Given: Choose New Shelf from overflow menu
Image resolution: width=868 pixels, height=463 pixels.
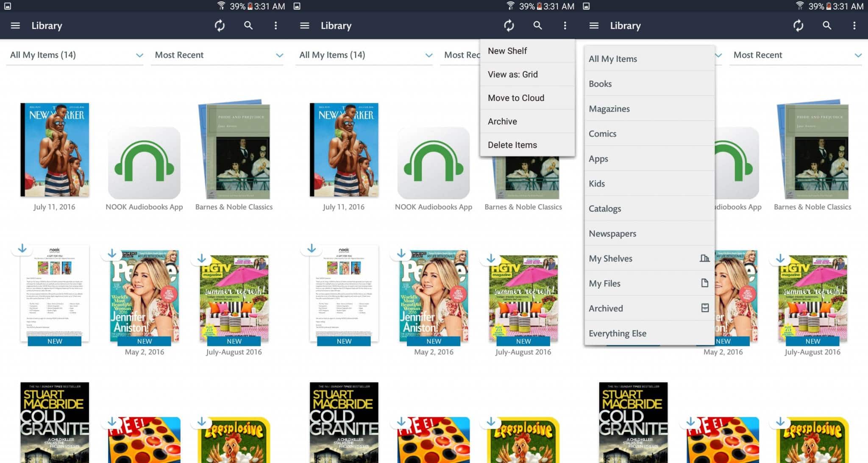Looking at the screenshot, I should [x=527, y=51].
